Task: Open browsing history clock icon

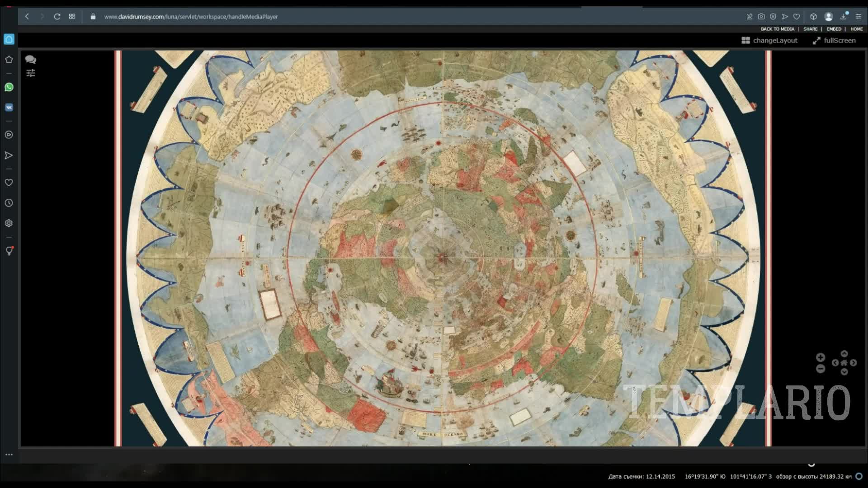Action: click(x=9, y=203)
